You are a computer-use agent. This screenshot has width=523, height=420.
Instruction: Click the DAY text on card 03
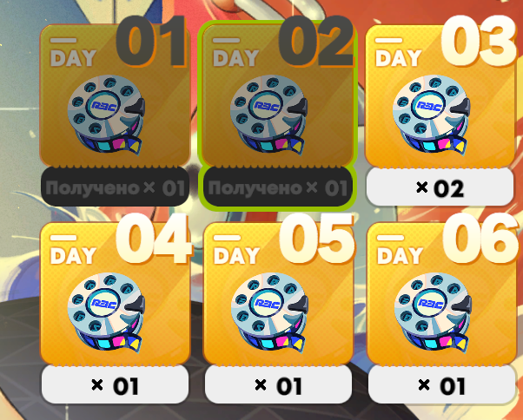399,58
